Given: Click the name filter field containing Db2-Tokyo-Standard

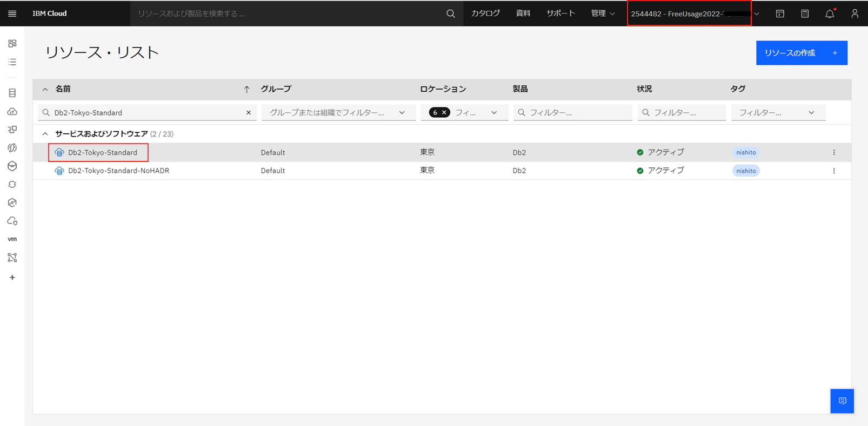Looking at the screenshot, I should (x=147, y=113).
